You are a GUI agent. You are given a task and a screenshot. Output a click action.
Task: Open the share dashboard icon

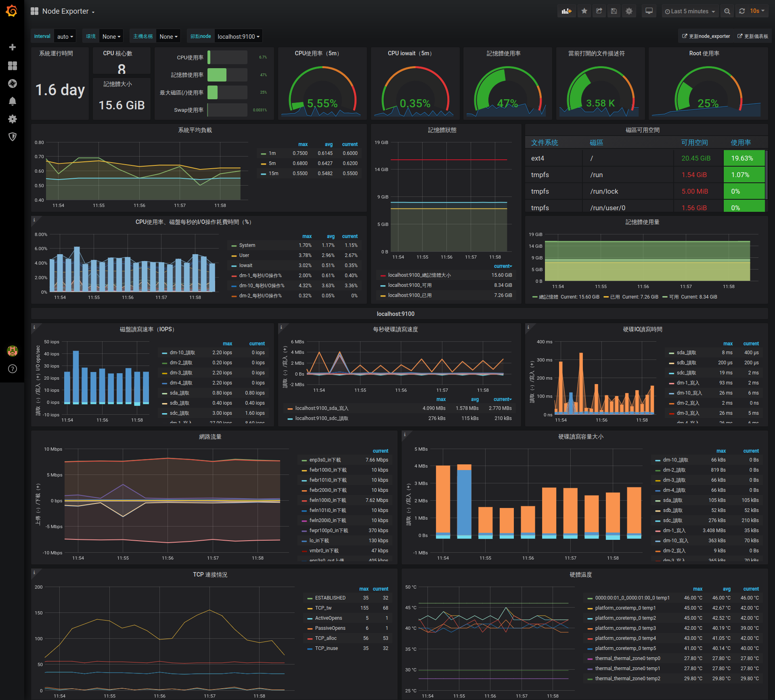599,11
